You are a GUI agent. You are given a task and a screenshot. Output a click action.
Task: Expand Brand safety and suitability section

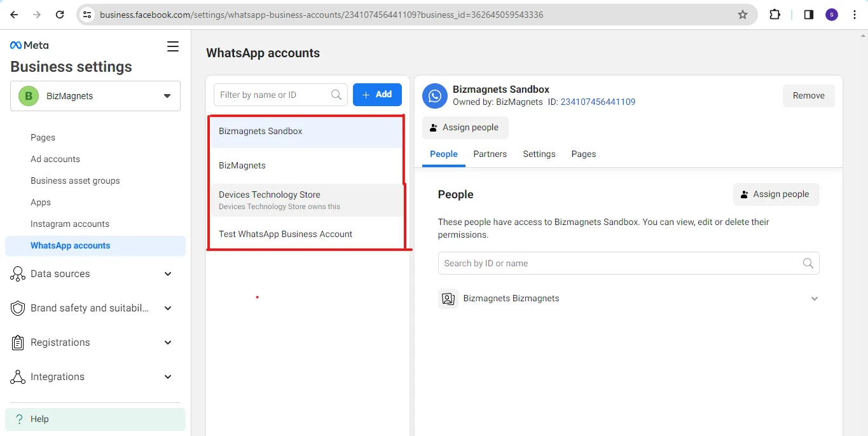[168, 308]
